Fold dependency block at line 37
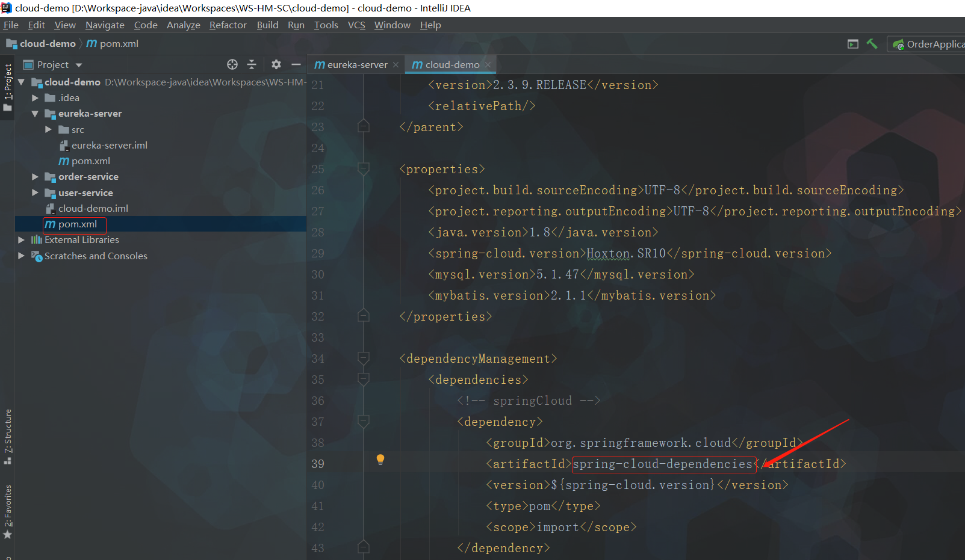The image size is (965, 560). [363, 422]
